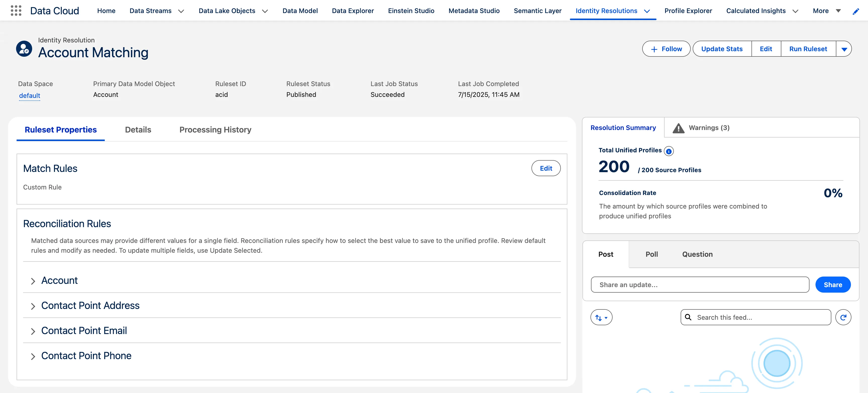Open the default data space link
Screen dimensions: 868x393
point(30,96)
